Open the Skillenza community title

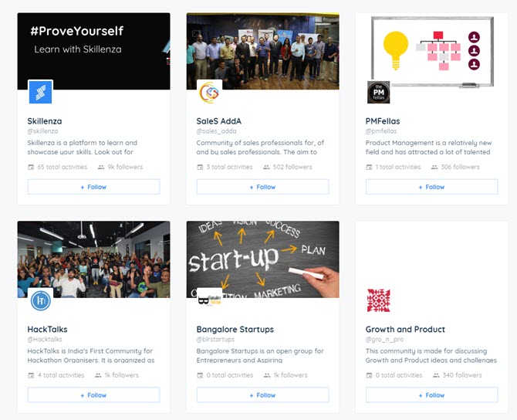point(45,121)
